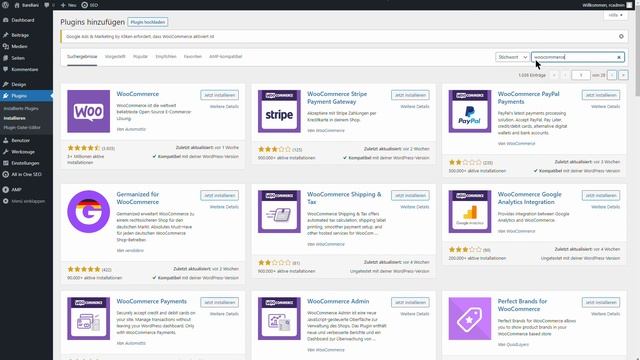
Task: Install the WooCommerce plugin
Action: 219,95
